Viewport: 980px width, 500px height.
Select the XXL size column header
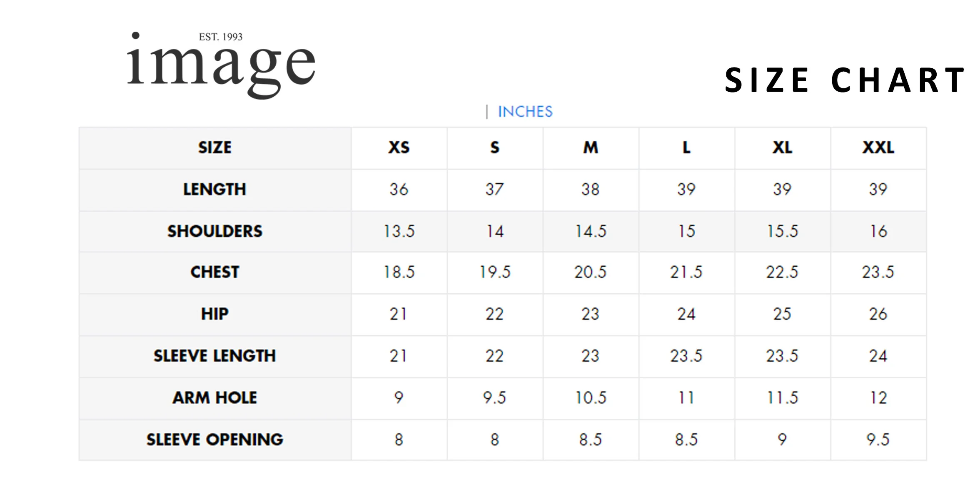click(878, 147)
